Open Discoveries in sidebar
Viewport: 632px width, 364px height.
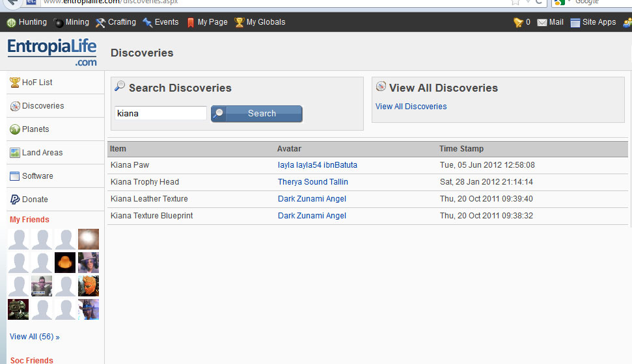[43, 105]
